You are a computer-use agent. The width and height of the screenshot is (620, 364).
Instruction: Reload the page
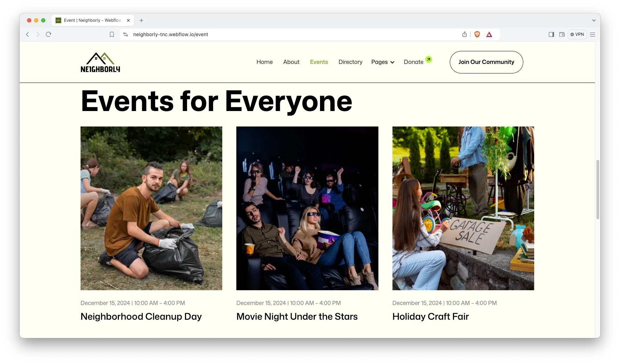[x=49, y=34]
